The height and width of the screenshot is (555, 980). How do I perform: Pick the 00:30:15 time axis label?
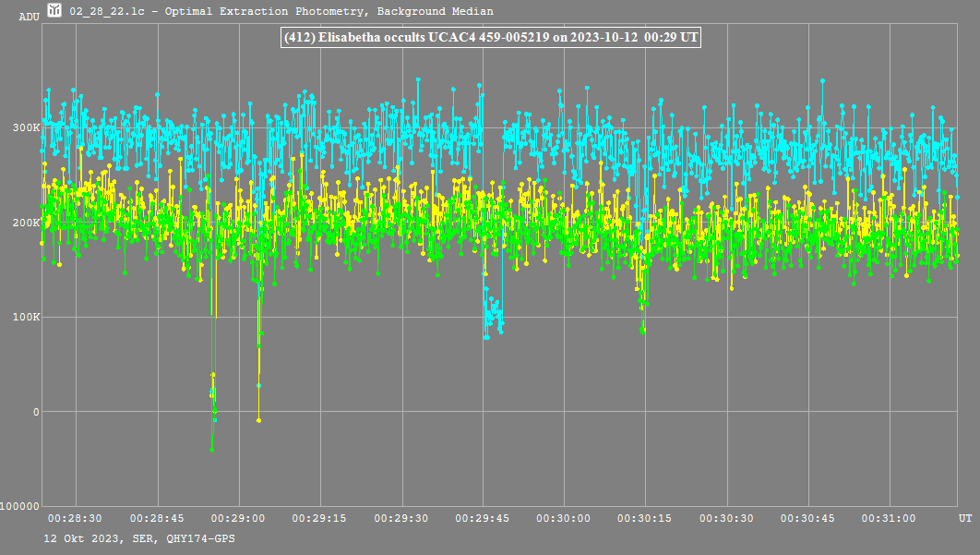(x=645, y=519)
